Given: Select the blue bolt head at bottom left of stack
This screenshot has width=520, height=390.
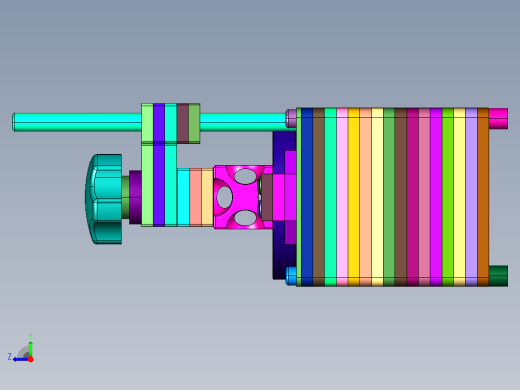Looking at the screenshot, I should tap(291, 276).
